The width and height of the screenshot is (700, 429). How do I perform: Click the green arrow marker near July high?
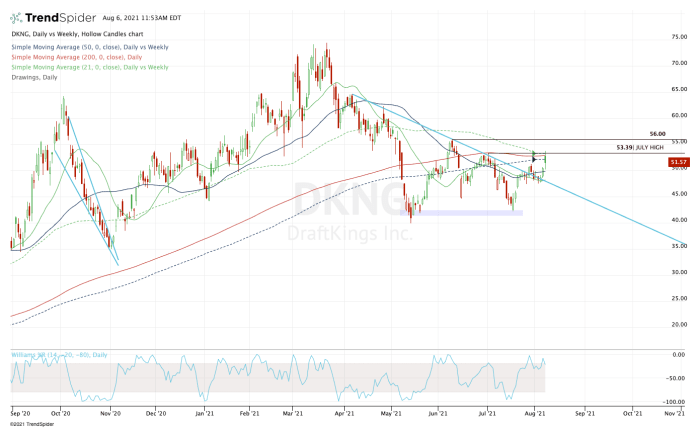(536, 154)
